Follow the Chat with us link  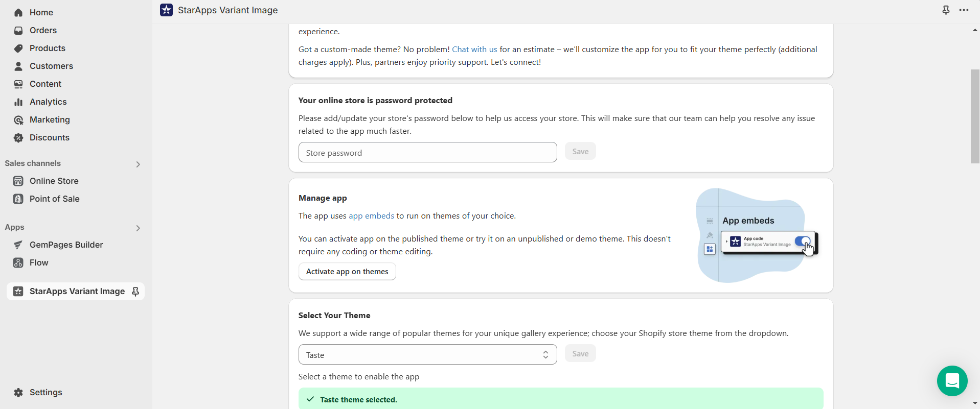point(474,50)
